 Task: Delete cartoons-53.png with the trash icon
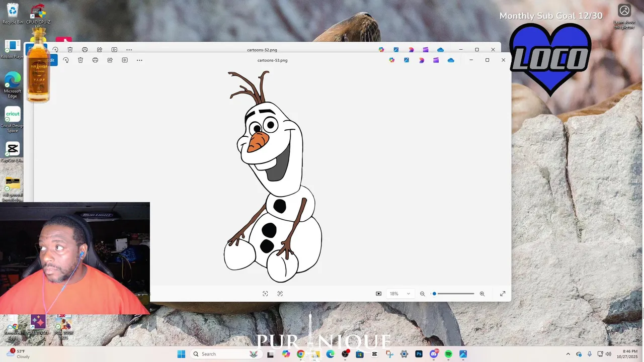tap(80, 60)
